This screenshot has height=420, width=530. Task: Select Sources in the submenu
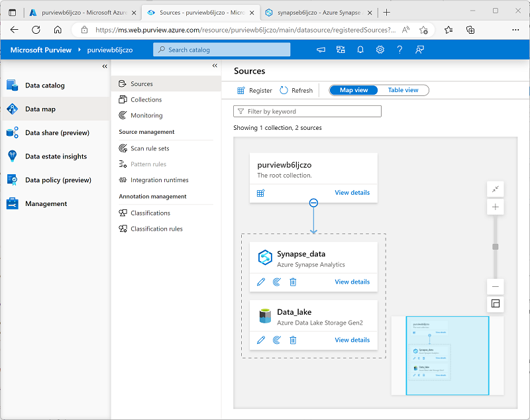coord(166,83)
